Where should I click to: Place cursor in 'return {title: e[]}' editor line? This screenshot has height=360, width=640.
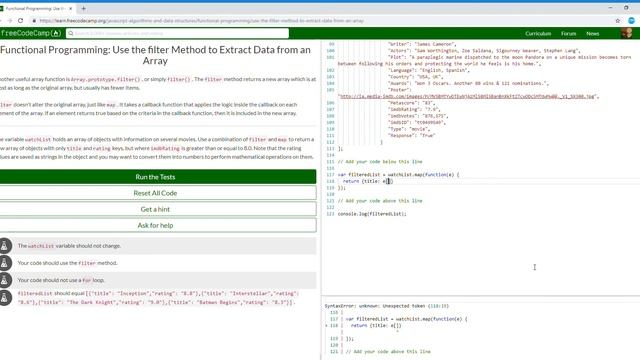368,181
